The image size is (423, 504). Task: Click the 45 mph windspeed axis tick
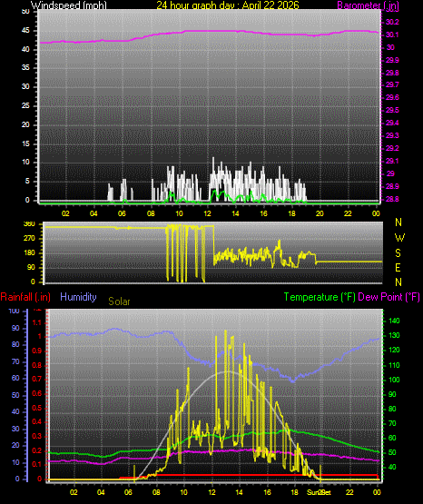click(25, 31)
